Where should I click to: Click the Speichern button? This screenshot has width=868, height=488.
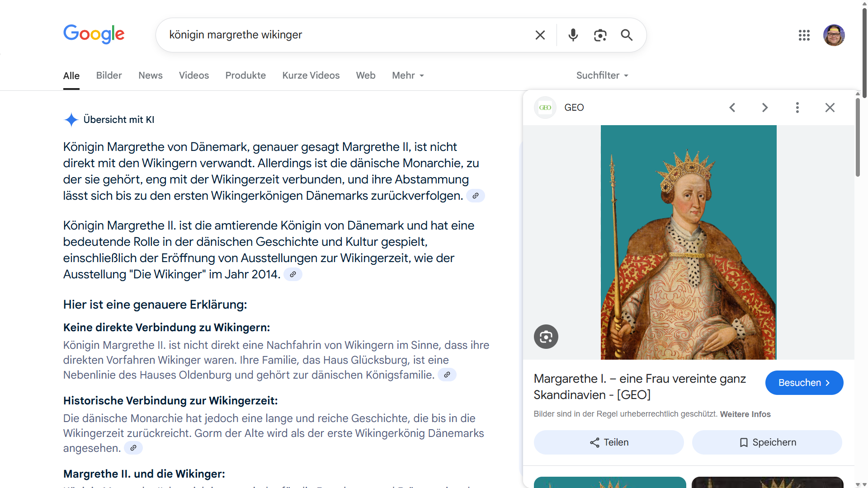click(767, 442)
